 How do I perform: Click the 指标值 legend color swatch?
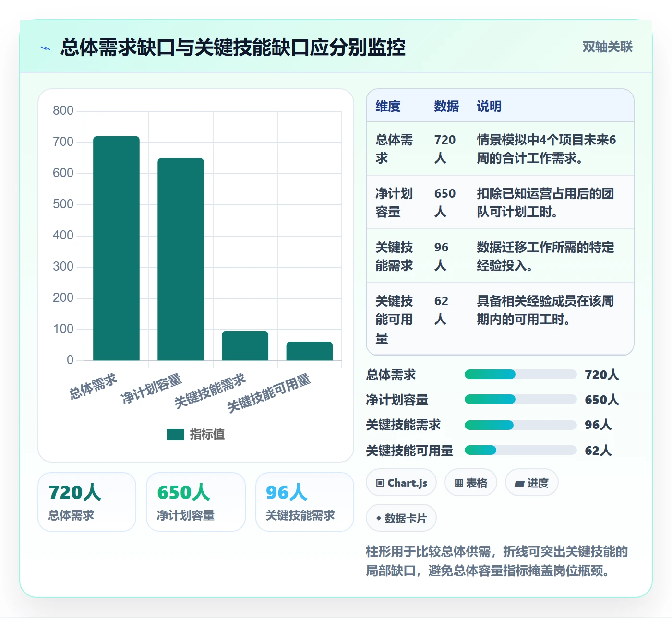(x=176, y=435)
